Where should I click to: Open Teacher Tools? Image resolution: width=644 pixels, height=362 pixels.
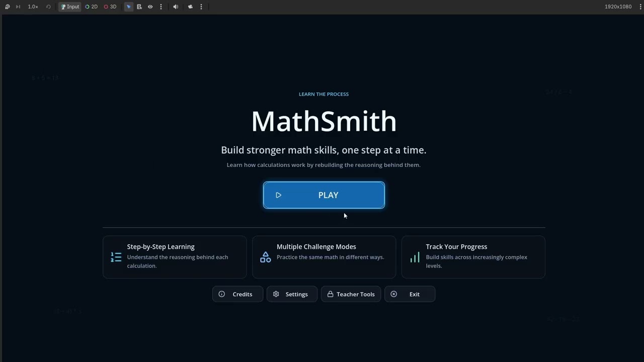tap(351, 294)
